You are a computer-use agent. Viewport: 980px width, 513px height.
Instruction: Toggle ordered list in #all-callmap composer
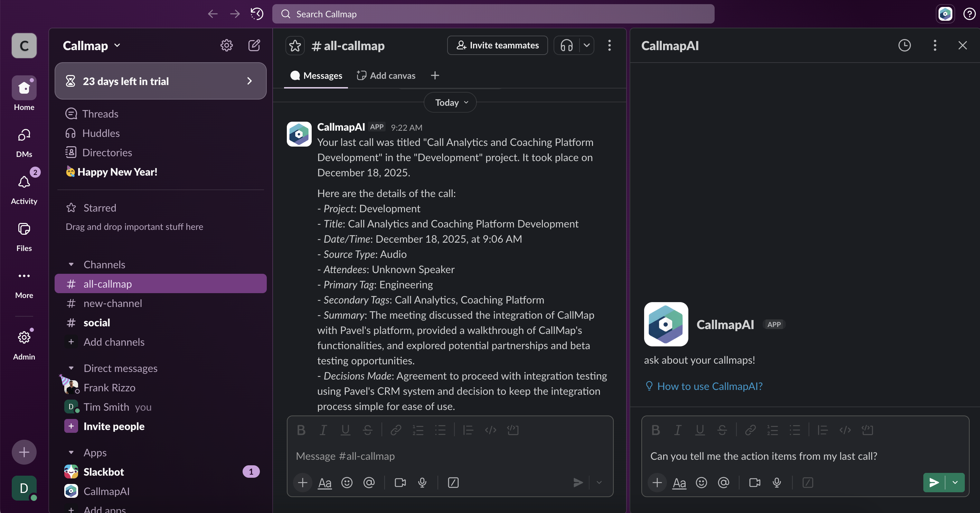(418, 430)
